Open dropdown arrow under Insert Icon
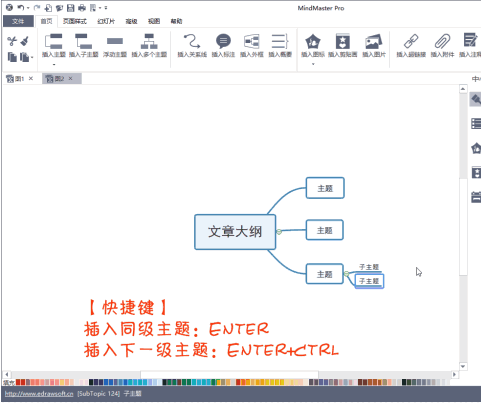 point(313,64)
